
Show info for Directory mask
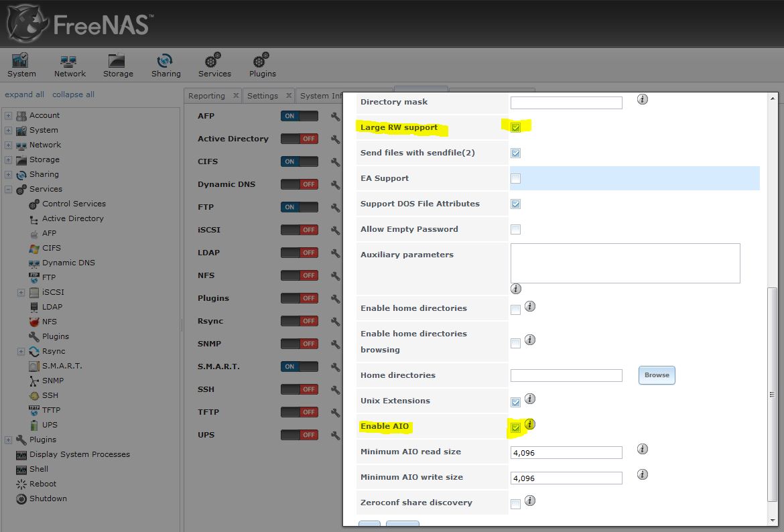pyautogui.click(x=643, y=99)
